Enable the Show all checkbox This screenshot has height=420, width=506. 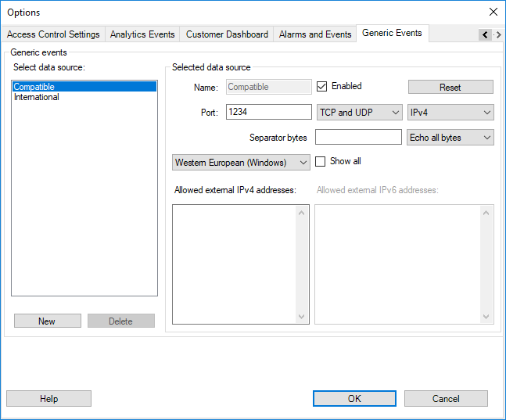tap(320, 162)
